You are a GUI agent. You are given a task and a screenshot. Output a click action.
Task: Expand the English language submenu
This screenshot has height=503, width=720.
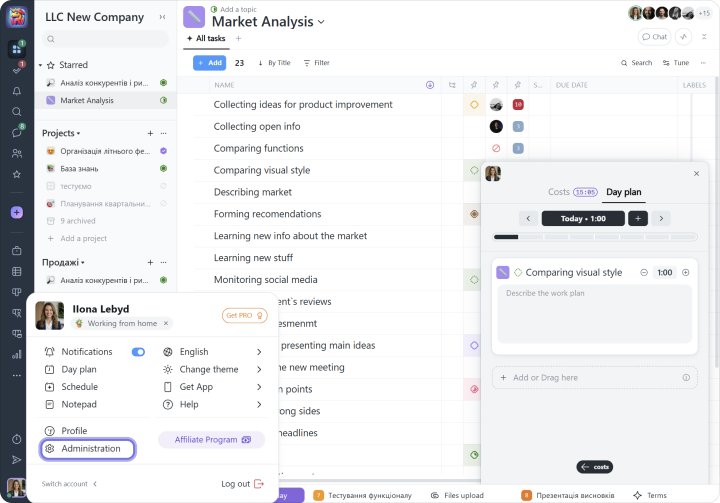click(259, 352)
